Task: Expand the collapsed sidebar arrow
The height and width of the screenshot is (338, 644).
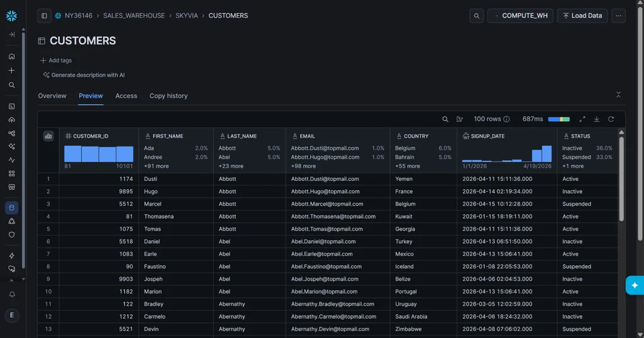Action: click(11, 35)
